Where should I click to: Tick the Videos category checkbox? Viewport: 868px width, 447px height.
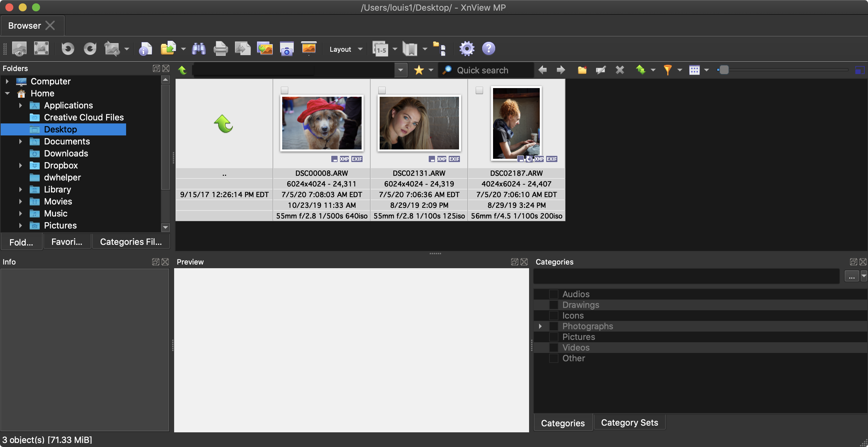click(x=553, y=347)
